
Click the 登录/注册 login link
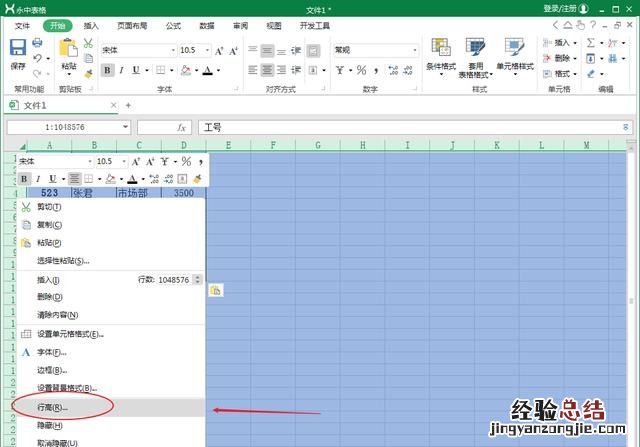(x=562, y=8)
